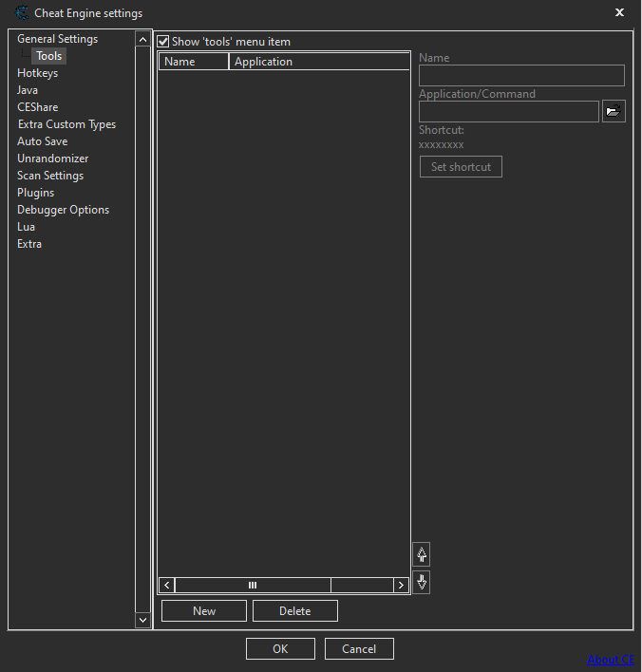The image size is (642, 672).
Task: Open General Settings in the tree
Action: coord(58,39)
